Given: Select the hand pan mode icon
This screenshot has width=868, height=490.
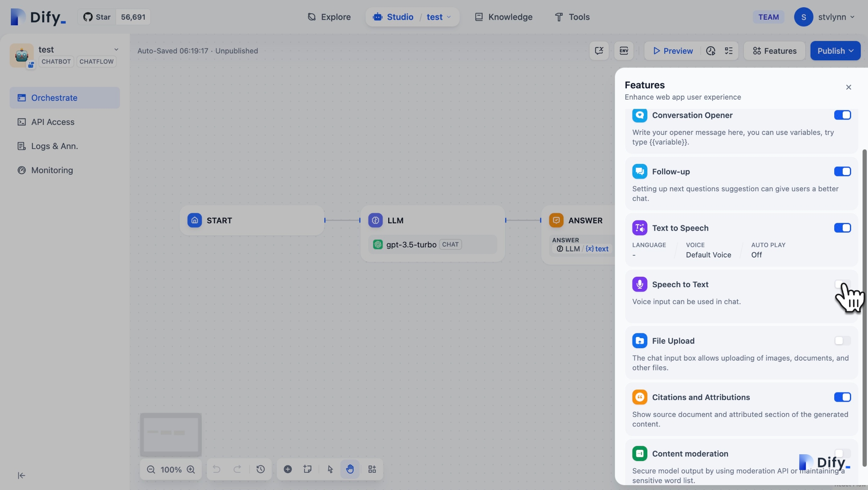Looking at the screenshot, I should click(x=350, y=469).
